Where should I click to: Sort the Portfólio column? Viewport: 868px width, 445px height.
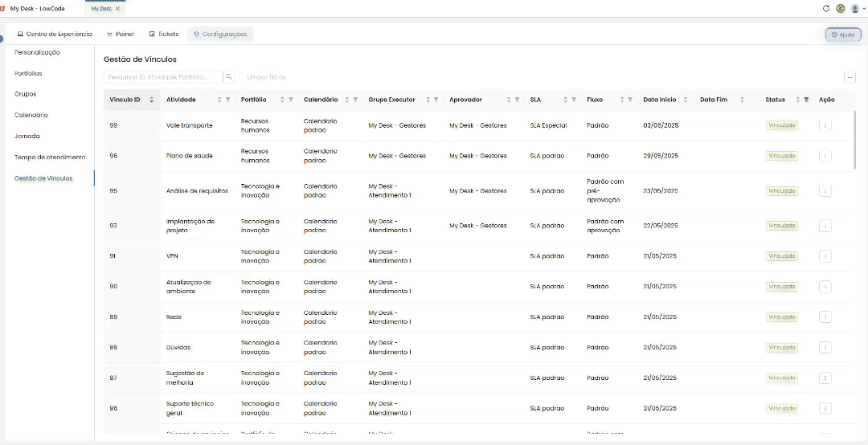282,100
